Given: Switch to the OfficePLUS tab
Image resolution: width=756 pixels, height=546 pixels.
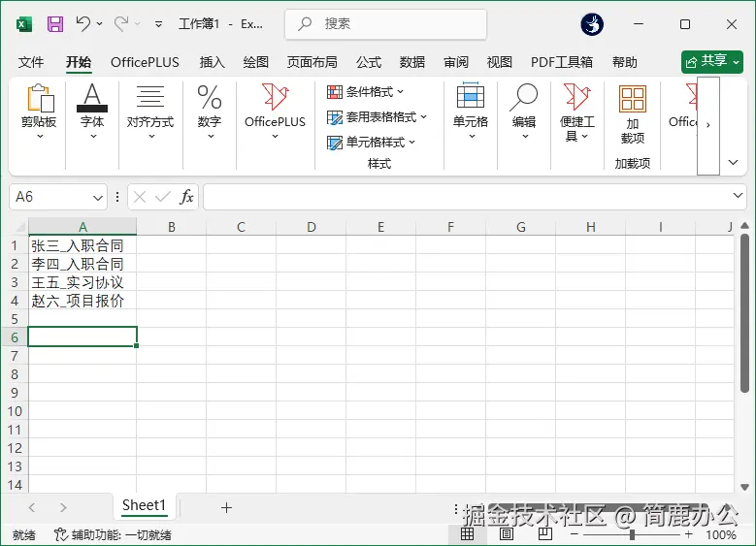Looking at the screenshot, I should 145,62.
